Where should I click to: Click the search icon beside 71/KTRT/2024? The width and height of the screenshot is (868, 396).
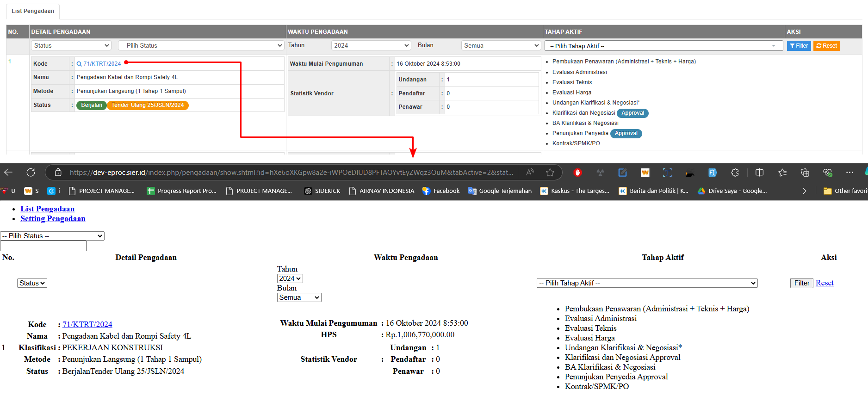(x=79, y=64)
